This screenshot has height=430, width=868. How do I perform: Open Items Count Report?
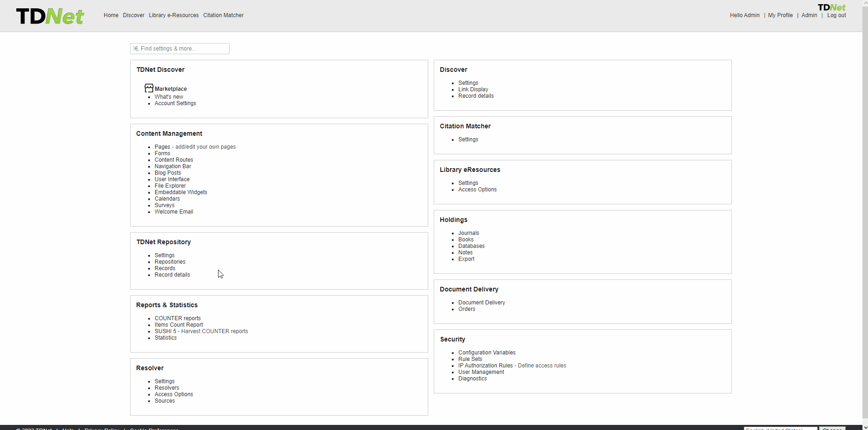tap(179, 325)
